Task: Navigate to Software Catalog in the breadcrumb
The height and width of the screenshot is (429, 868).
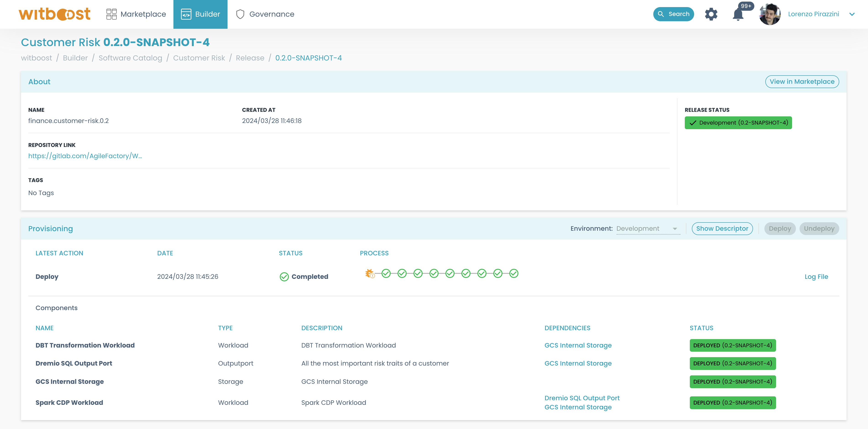Action: [130, 58]
